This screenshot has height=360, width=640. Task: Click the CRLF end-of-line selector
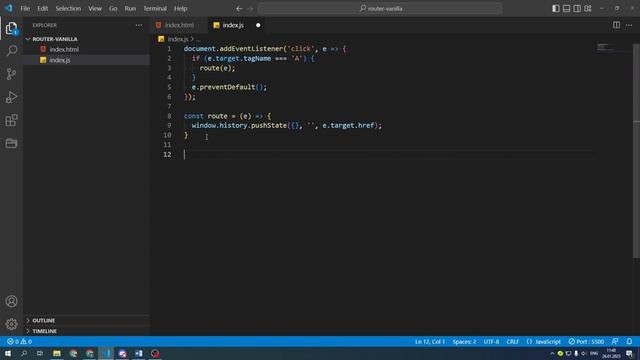pyautogui.click(x=512, y=342)
